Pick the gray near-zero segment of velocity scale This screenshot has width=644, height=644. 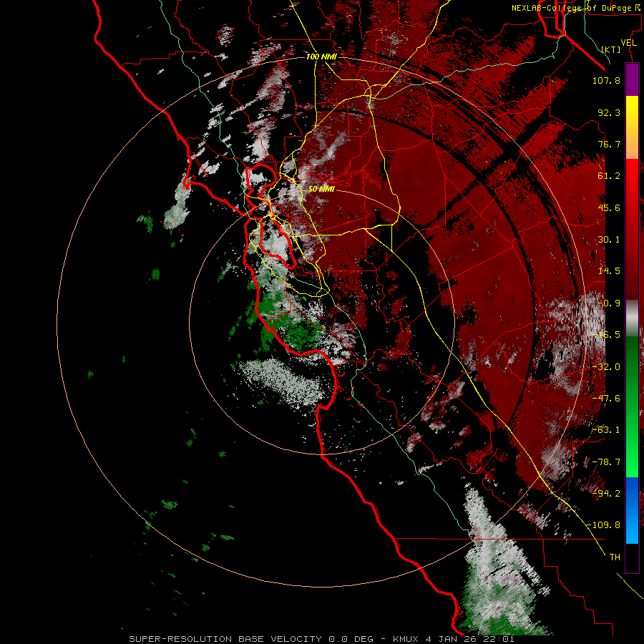coord(632,318)
